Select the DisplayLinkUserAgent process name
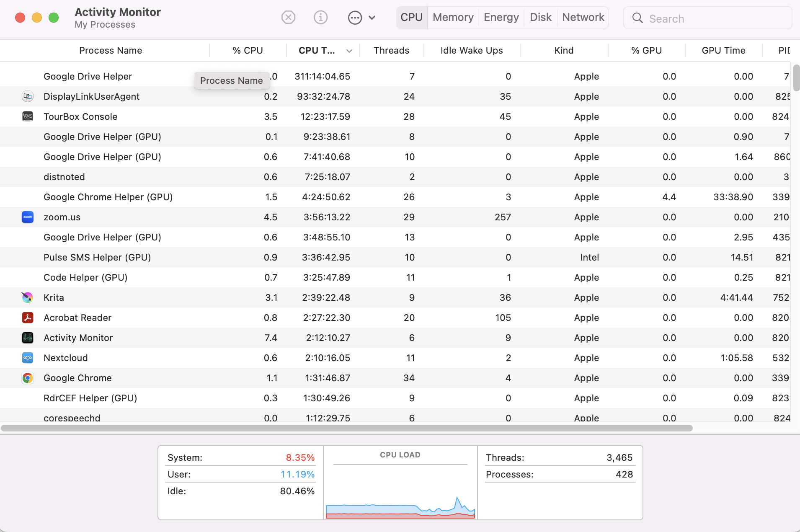This screenshot has height=532, width=800. click(91, 96)
